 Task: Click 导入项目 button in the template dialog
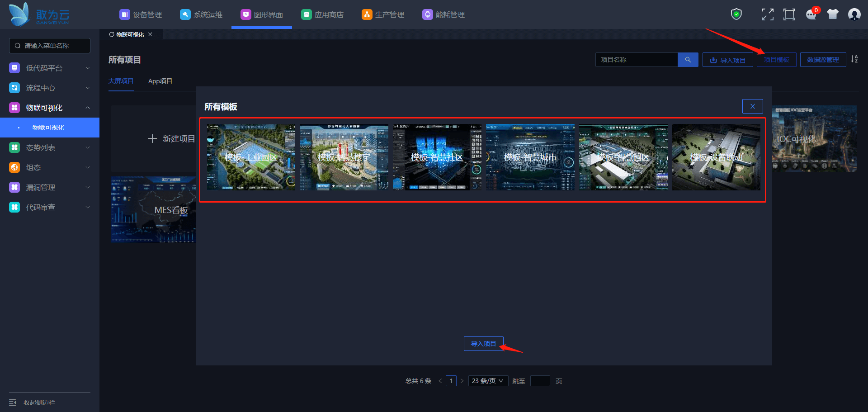(x=483, y=344)
